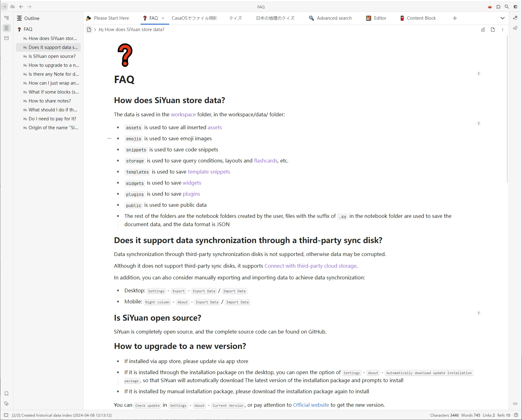Toggle dock visibility icon in status bar

pos(6,415)
